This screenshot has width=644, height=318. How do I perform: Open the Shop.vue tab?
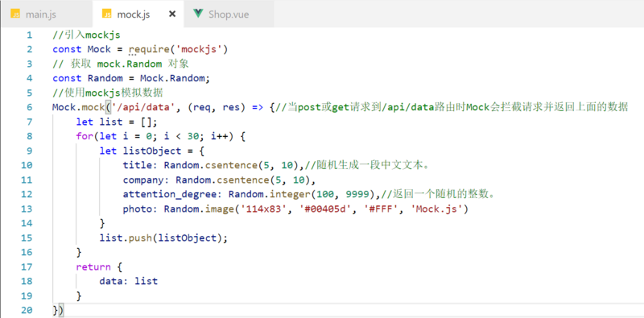[x=229, y=14]
